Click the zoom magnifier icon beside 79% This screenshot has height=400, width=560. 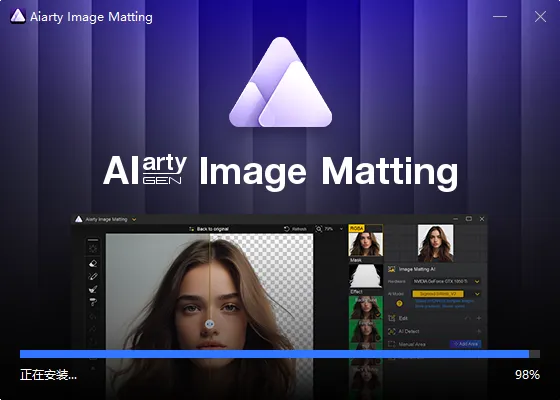[319, 229]
